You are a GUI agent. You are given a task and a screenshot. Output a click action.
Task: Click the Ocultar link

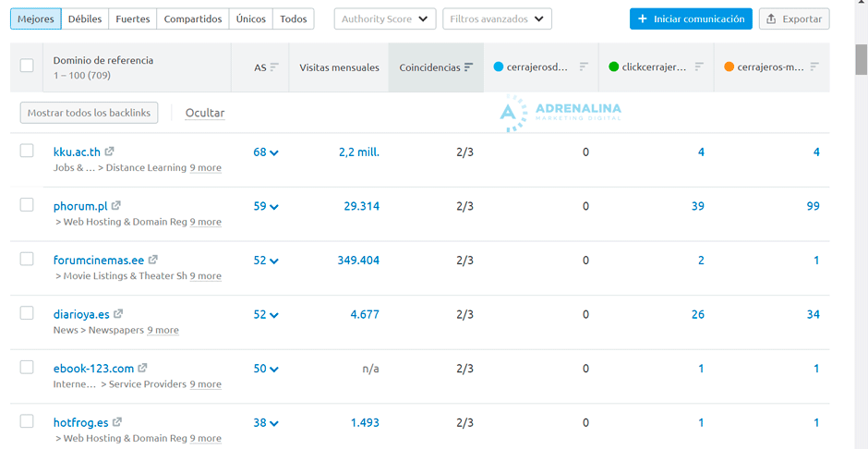click(205, 113)
